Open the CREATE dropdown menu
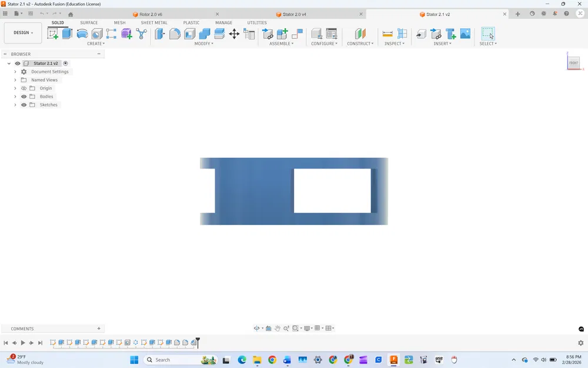The width and height of the screenshot is (588, 368). [x=96, y=44]
